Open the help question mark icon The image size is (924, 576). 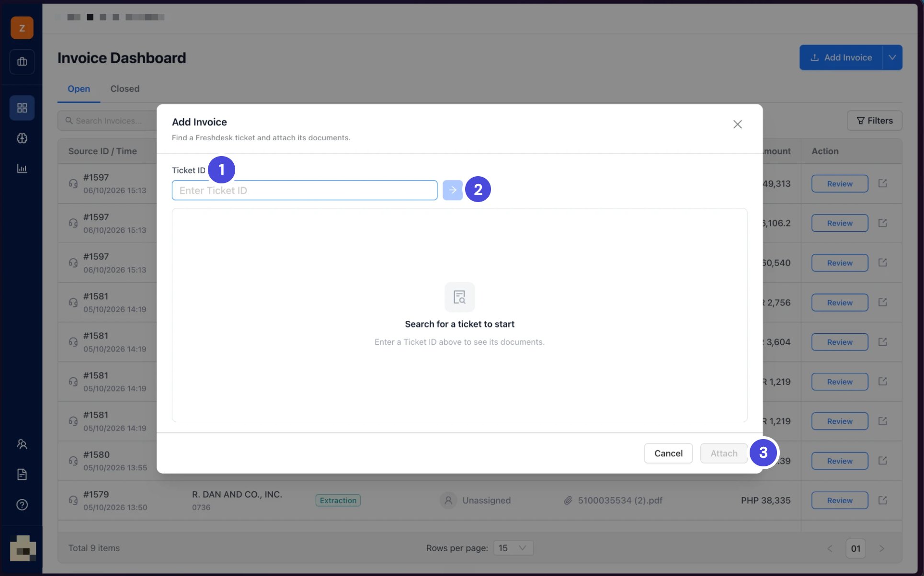[x=22, y=505]
